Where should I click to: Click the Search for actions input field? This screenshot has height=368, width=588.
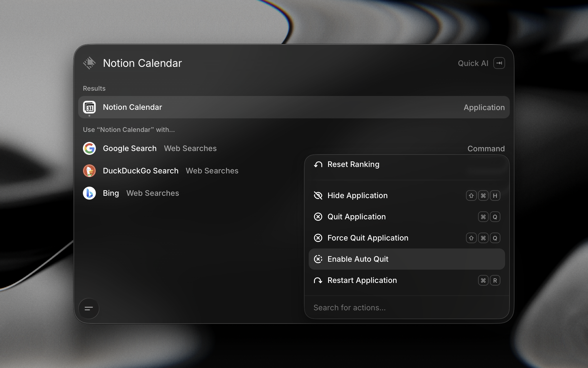(x=407, y=308)
